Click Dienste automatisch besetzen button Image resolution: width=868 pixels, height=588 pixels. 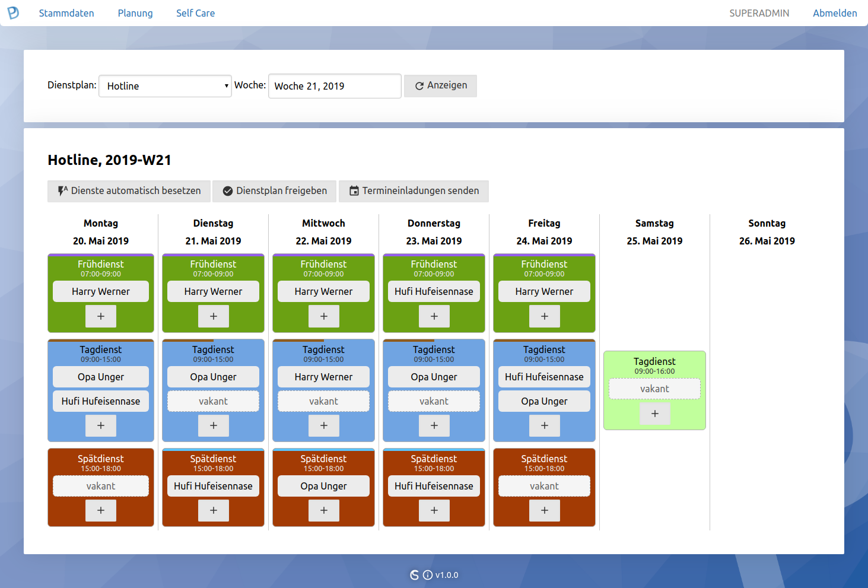[129, 191]
